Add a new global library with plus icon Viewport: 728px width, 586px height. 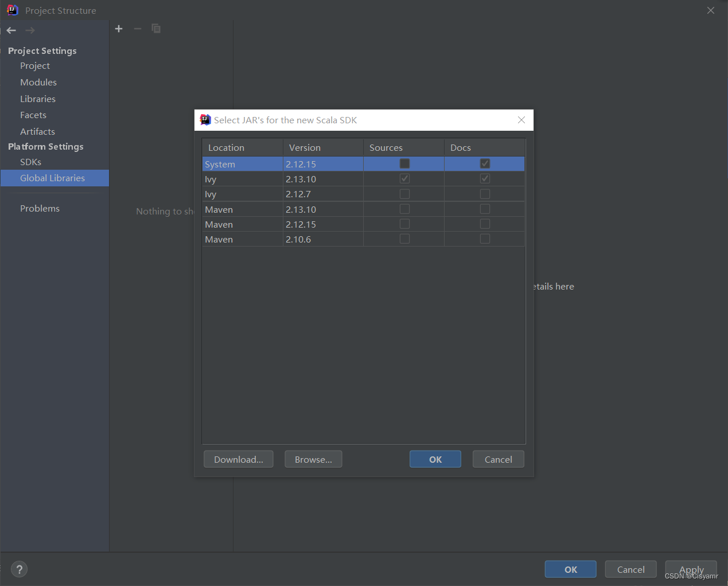point(119,29)
